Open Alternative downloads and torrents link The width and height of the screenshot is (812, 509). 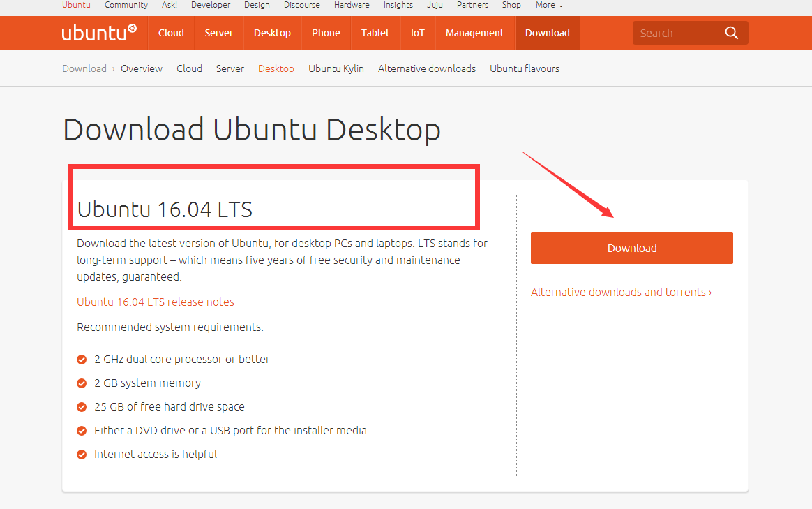[x=621, y=293]
